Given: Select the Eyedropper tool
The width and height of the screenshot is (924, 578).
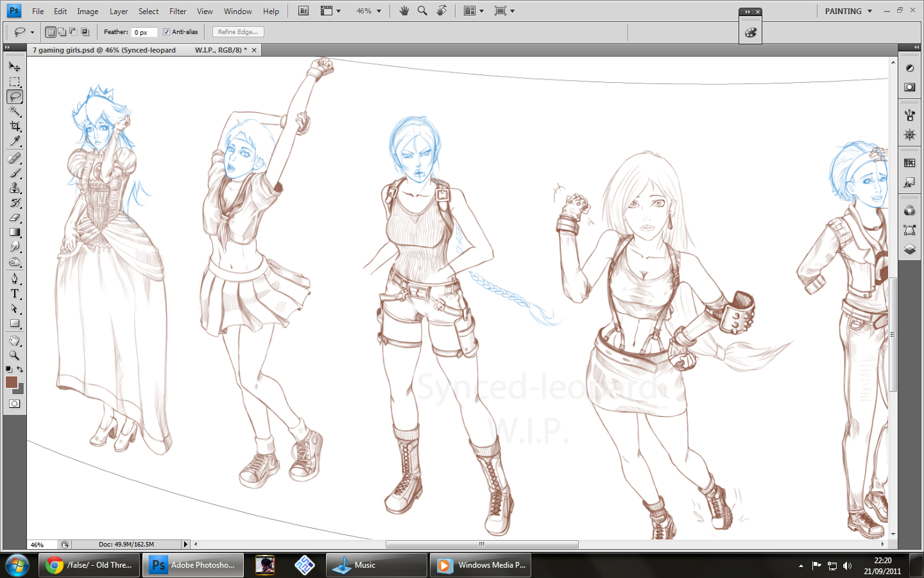Looking at the screenshot, I should tap(14, 141).
